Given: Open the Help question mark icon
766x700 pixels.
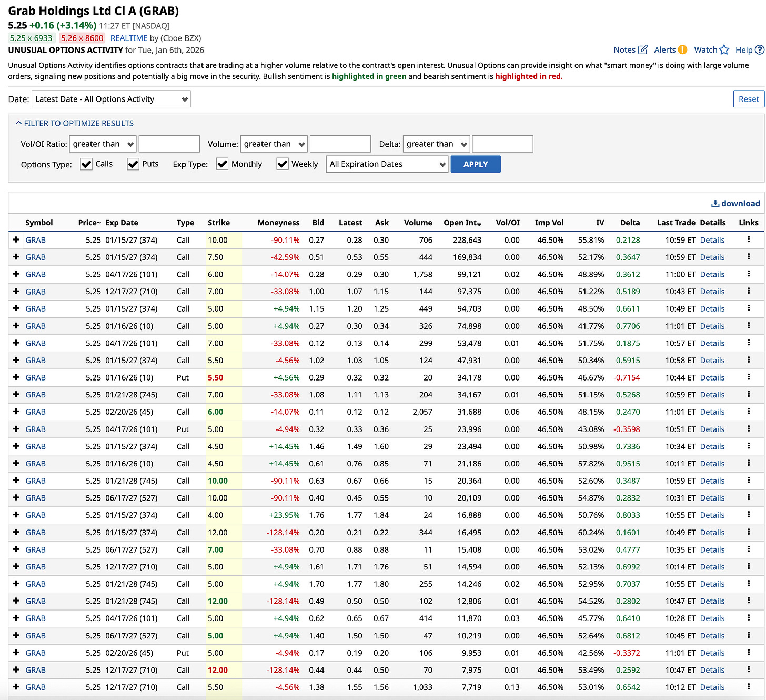Looking at the screenshot, I should click(x=759, y=49).
